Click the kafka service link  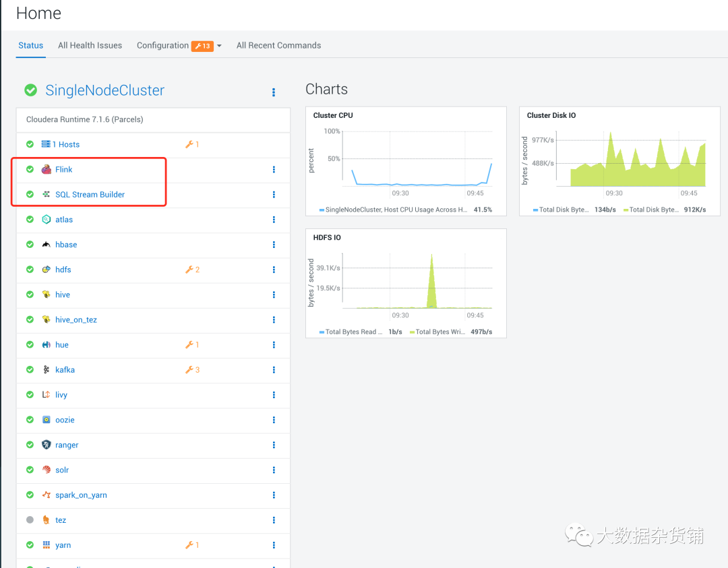coord(65,370)
